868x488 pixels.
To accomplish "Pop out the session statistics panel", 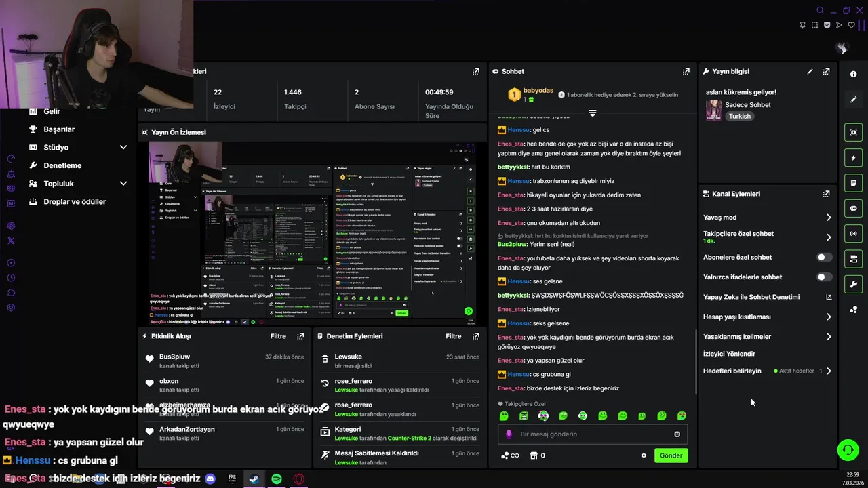I will (x=476, y=71).
